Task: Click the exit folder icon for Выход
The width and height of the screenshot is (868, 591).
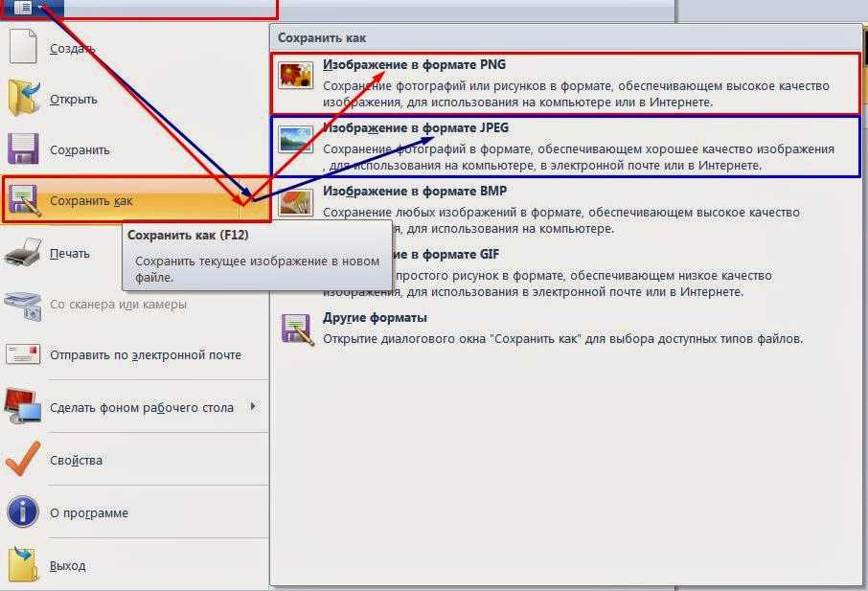Action: point(23,564)
